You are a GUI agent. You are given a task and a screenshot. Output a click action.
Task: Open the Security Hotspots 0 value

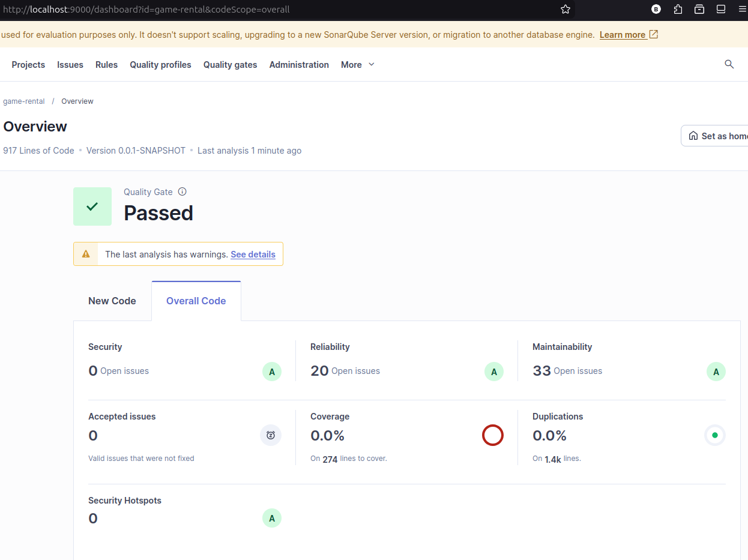(x=93, y=518)
